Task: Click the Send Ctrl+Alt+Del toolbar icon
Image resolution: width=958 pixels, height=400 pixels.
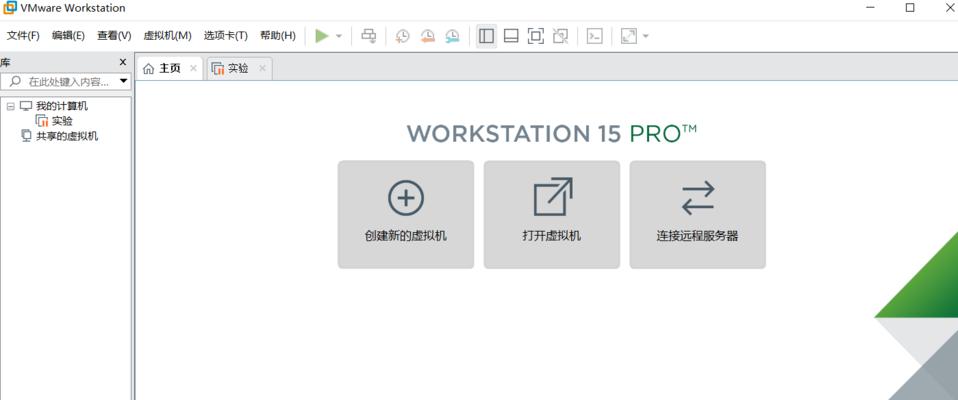Action: (368, 36)
